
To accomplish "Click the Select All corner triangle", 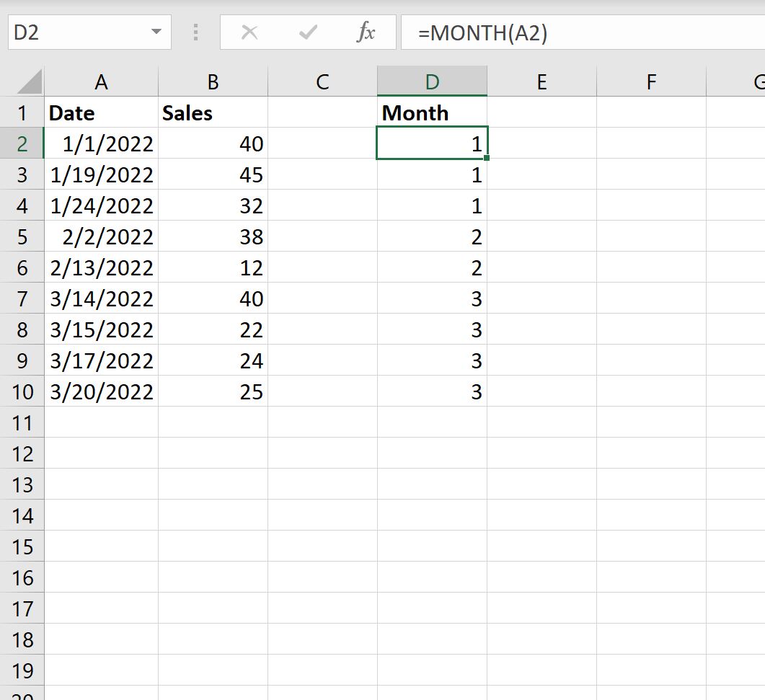I will [x=30, y=81].
